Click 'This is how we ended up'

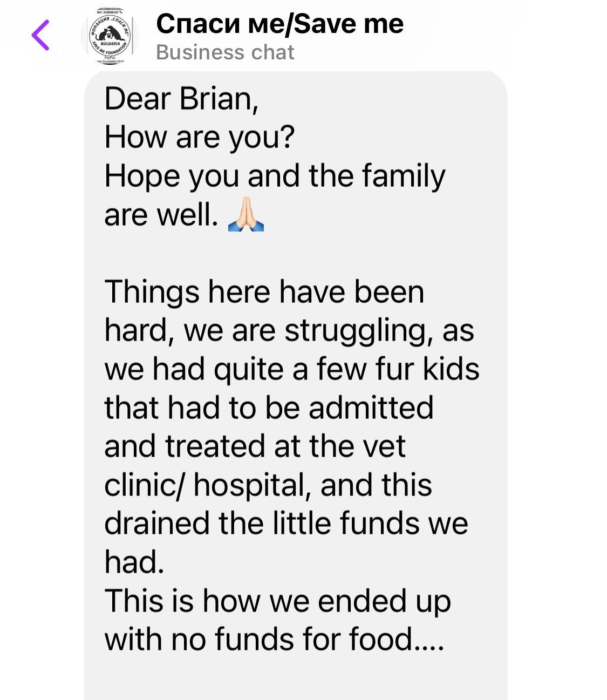pyautogui.click(x=277, y=601)
